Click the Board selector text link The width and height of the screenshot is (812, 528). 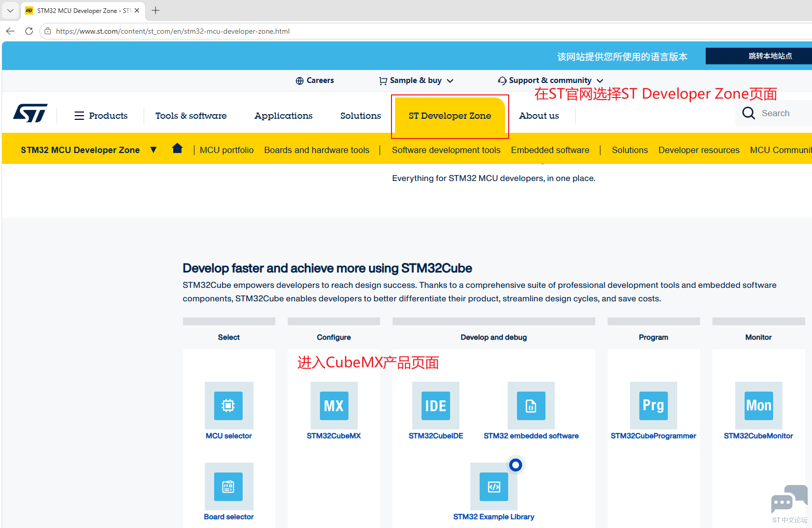click(x=229, y=517)
